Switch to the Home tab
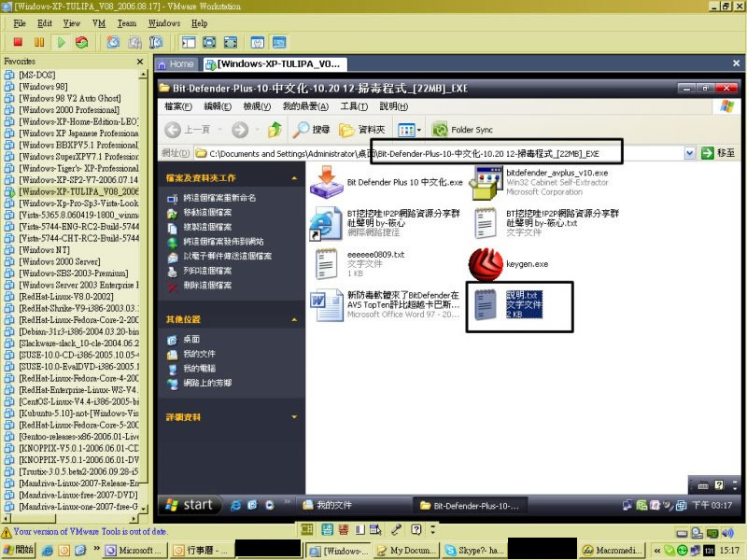The image size is (747, 560). click(x=176, y=63)
